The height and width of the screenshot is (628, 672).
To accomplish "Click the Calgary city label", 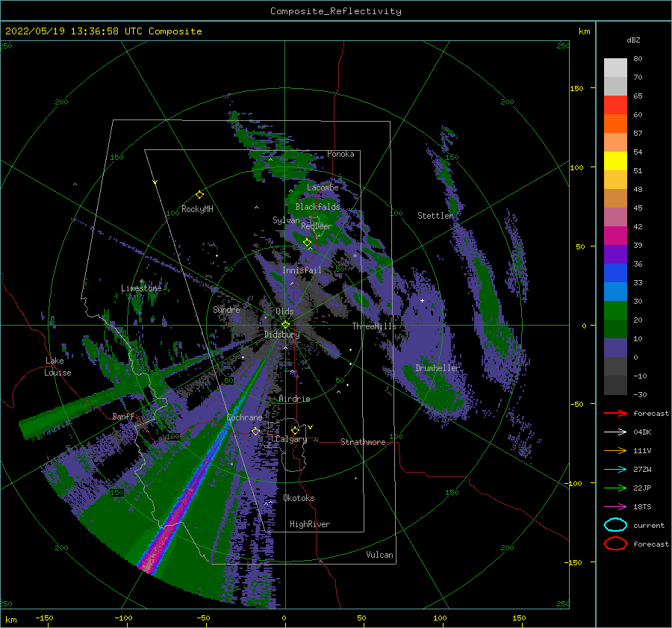I will [x=291, y=439].
